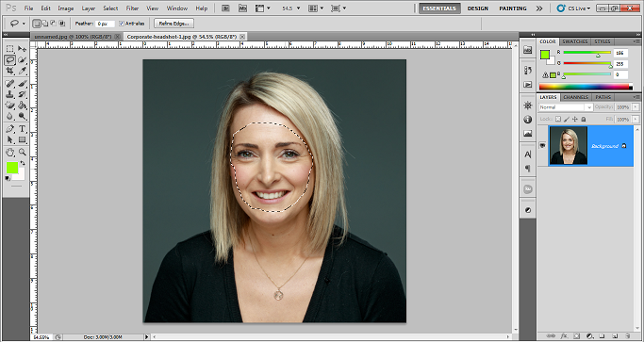Select the Spot Healing Brush tool

click(x=9, y=84)
